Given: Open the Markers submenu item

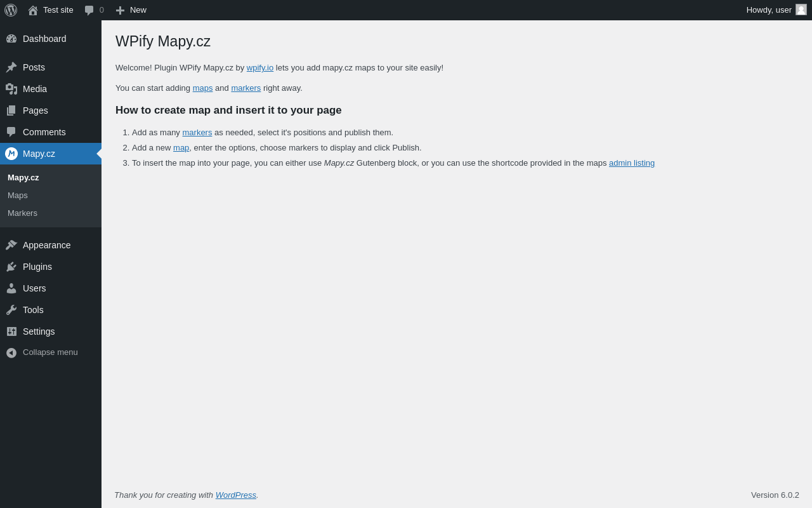Looking at the screenshot, I should (x=22, y=213).
